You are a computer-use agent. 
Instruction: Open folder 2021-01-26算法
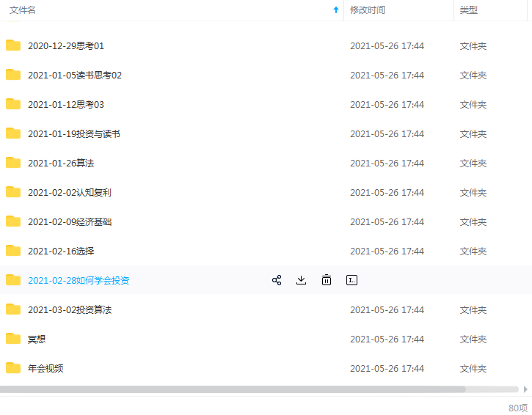pos(61,163)
